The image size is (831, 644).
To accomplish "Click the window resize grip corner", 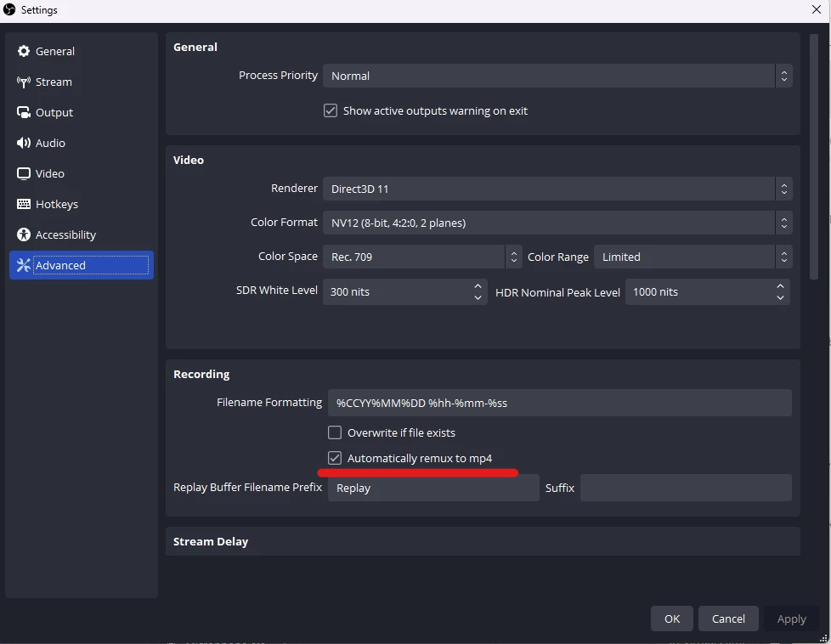I will point(823,638).
